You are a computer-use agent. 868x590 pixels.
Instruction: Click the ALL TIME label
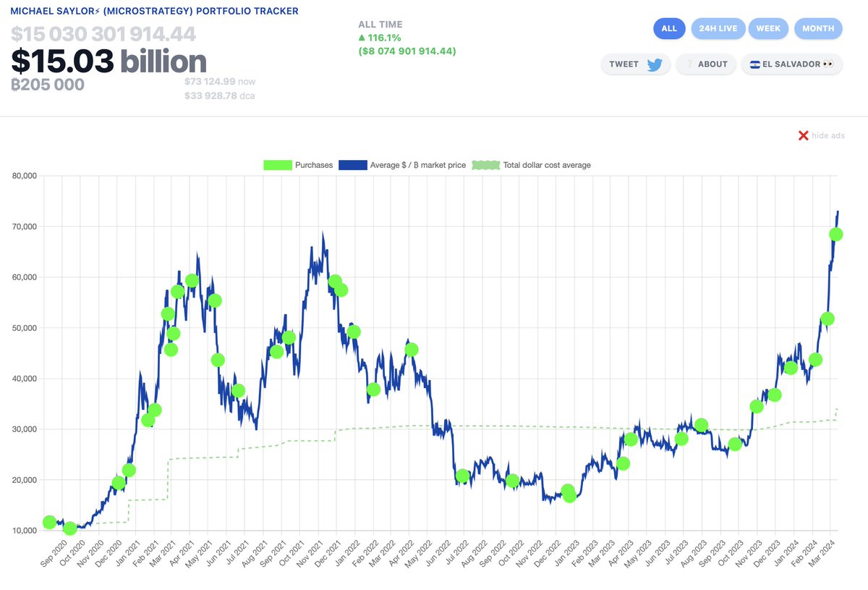point(380,25)
